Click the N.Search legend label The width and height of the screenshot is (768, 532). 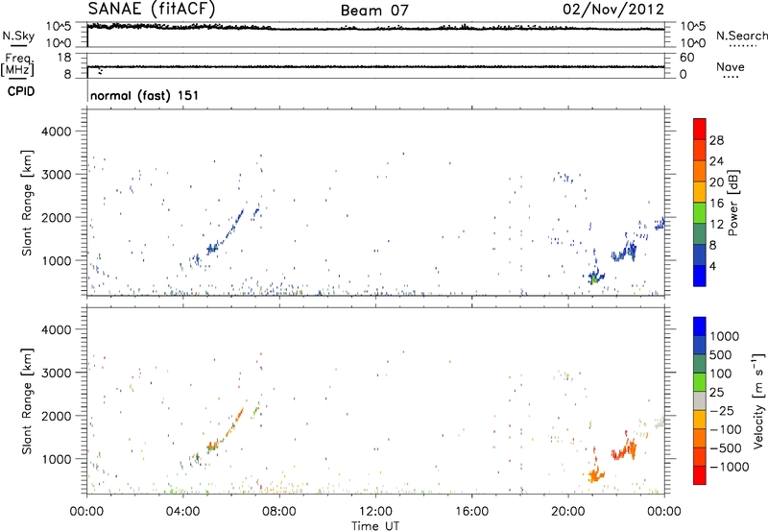[x=741, y=36]
